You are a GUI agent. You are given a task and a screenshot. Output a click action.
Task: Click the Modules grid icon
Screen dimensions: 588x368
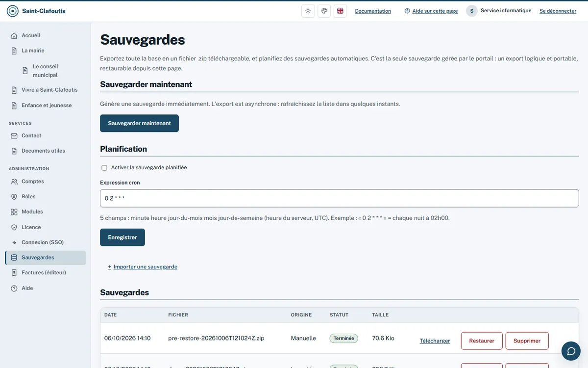tap(14, 212)
